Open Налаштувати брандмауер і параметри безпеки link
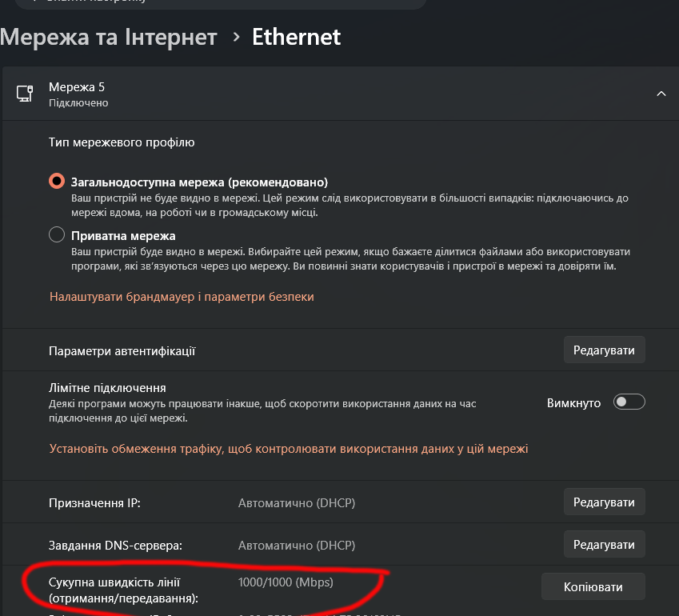Image resolution: width=679 pixels, height=616 pixels. point(182,297)
